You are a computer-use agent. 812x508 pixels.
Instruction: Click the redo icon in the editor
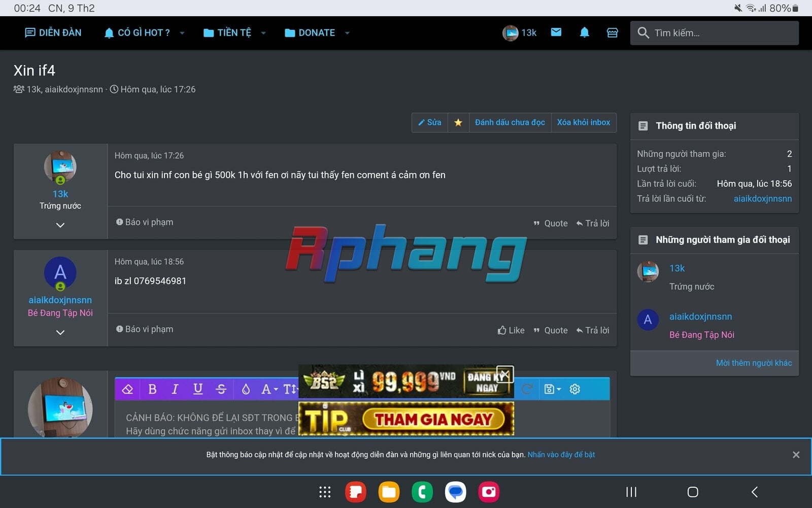coord(527,389)
